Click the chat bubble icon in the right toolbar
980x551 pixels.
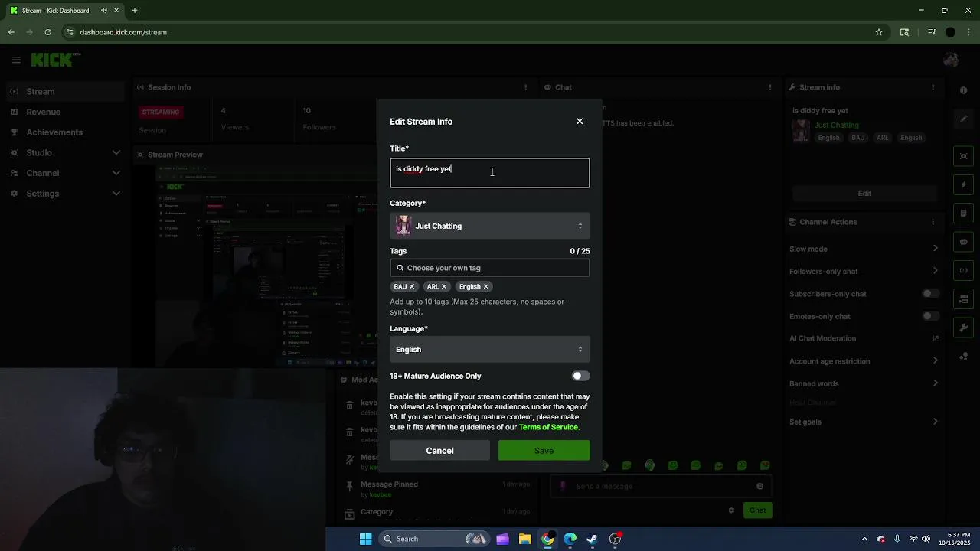[x=963, y=242]
